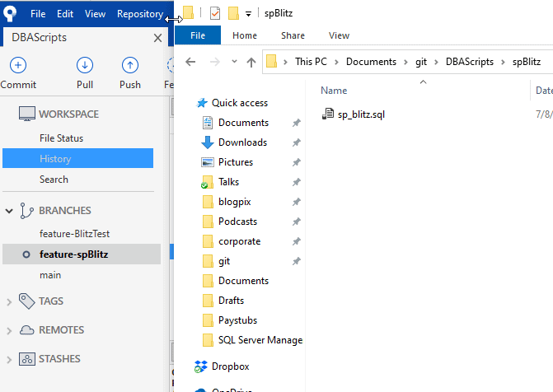Open Customize Quick Access Toolbar dropdown
Viewport: 553px width, 392px height.
click(249, 14)
